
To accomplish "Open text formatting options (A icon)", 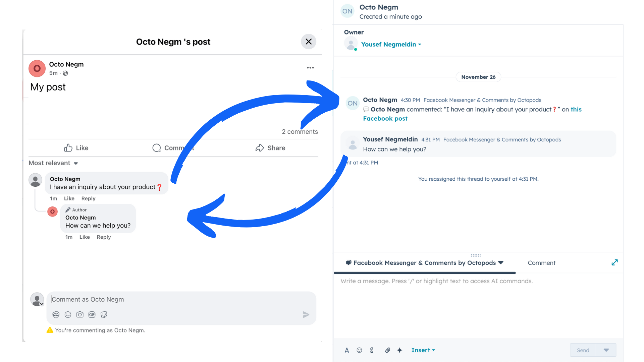I will tap(347, 350).
